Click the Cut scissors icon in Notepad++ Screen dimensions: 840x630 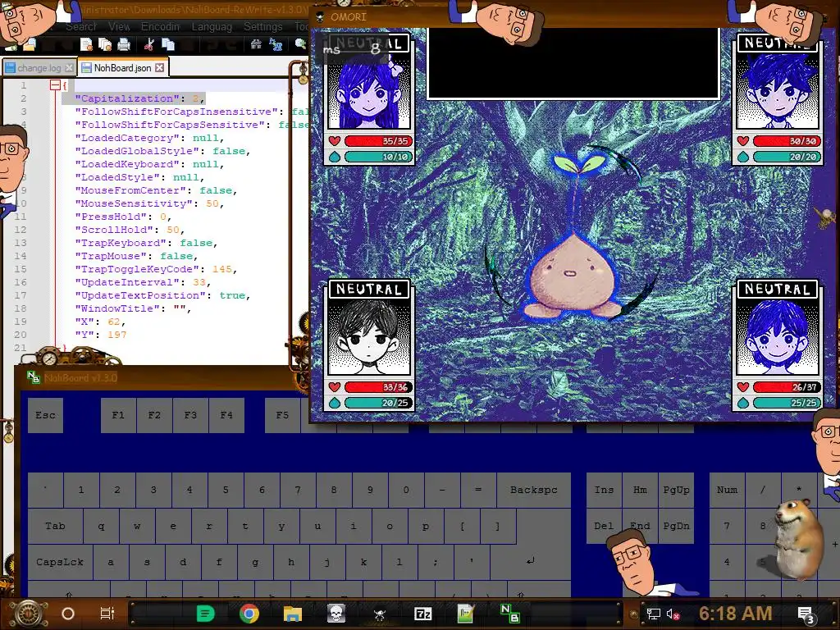click(149, 45)
